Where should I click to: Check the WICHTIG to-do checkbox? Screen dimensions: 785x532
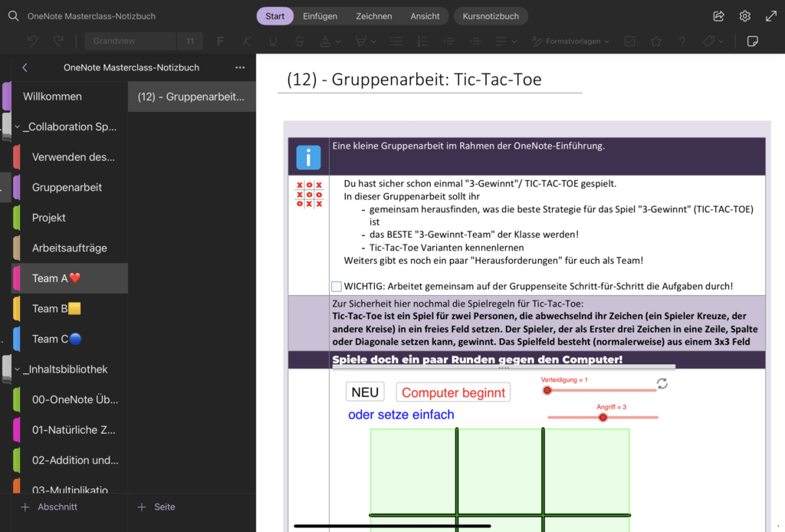click(x=337, y=286)
